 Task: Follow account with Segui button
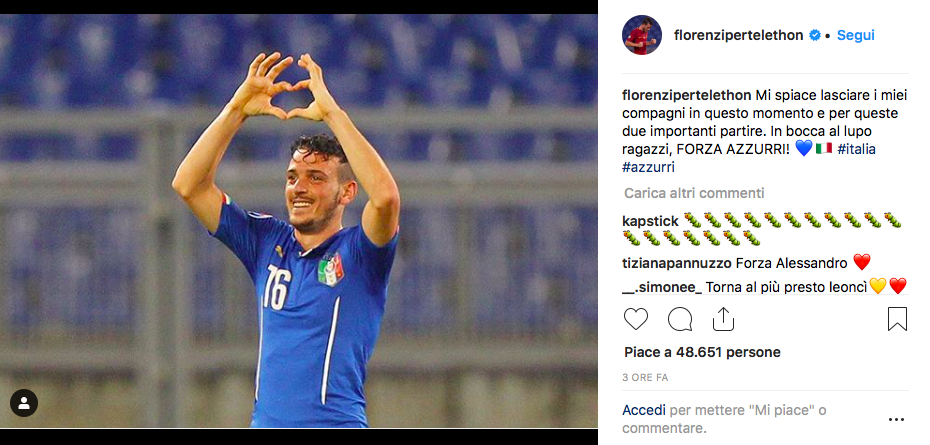pyautogui.click(x=855, y=35)
